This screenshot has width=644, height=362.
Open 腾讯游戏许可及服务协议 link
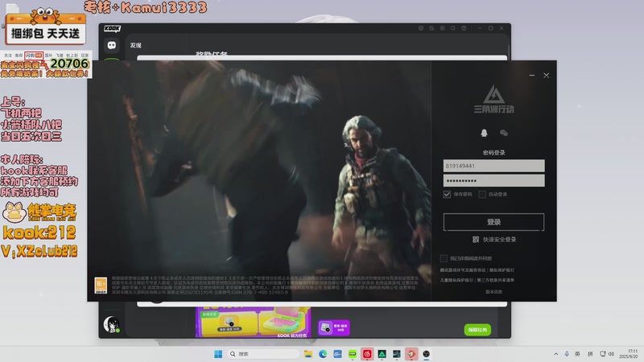[x=462, y=270]
